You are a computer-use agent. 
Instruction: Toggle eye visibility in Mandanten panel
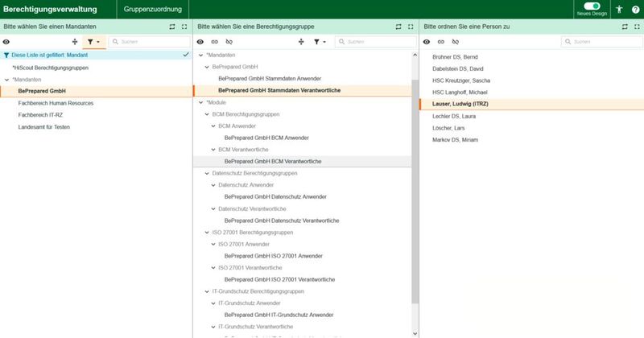6,42
